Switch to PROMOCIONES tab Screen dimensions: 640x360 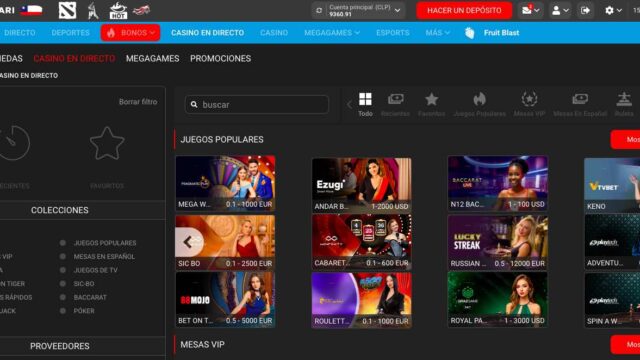point(220,58)
